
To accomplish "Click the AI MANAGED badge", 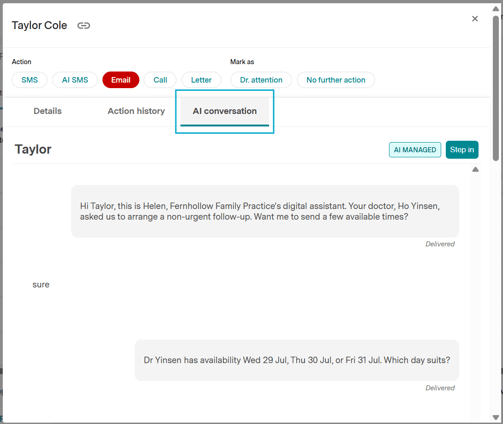I will point(415,150).
